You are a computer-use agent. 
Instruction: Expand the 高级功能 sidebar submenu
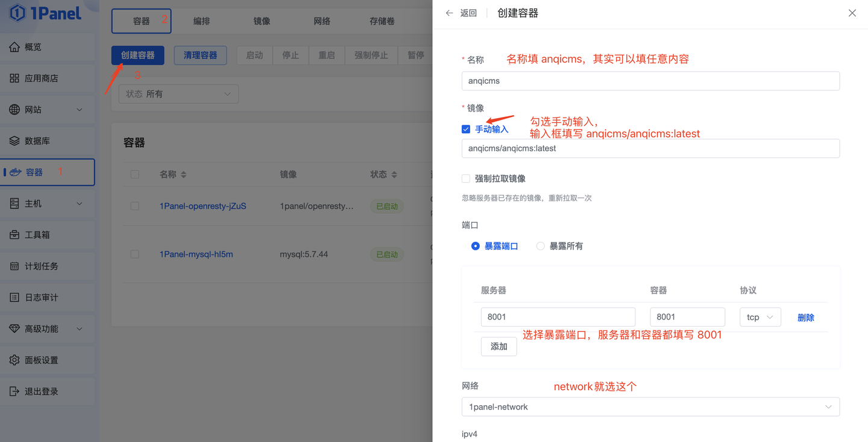[80, 329]
